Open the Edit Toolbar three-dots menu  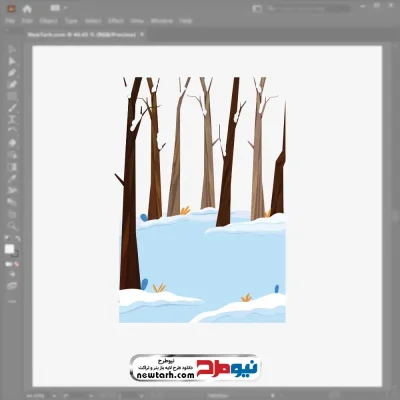coord(12,302)
